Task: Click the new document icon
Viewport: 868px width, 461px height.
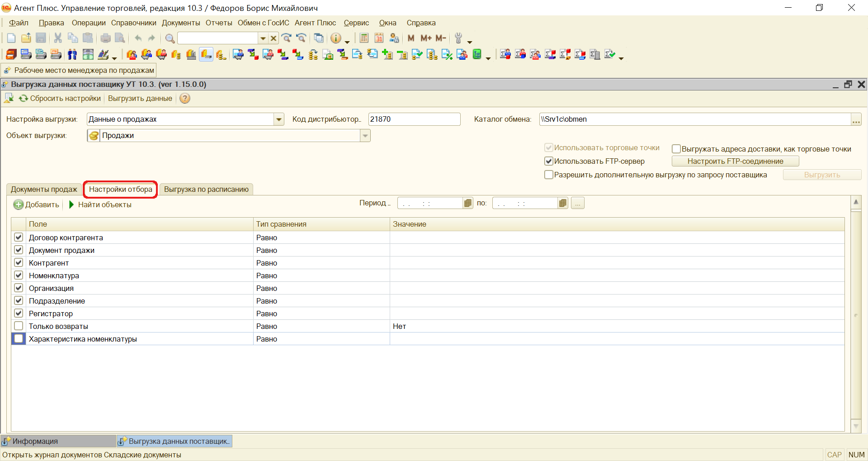Action: coord(11,38)
